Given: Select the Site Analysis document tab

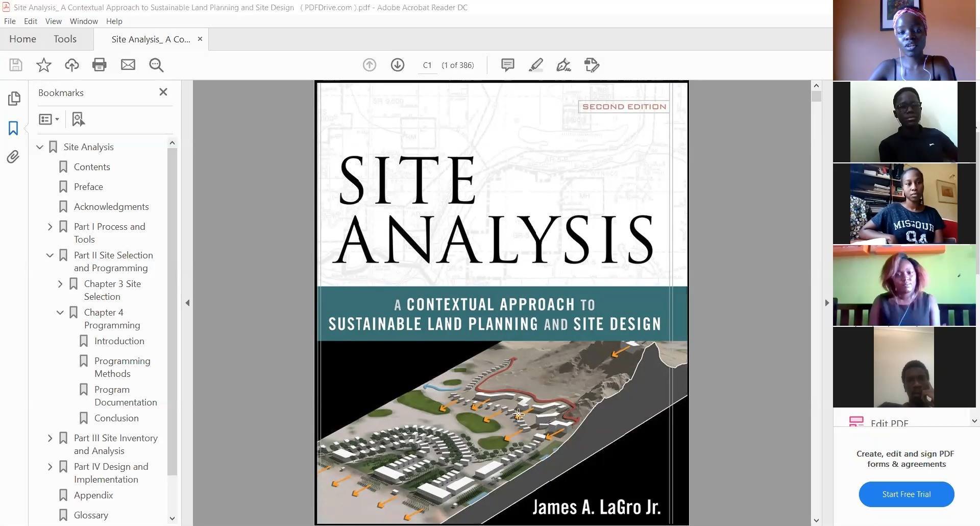Looking at the screenshot, I should tap(151, 39).
